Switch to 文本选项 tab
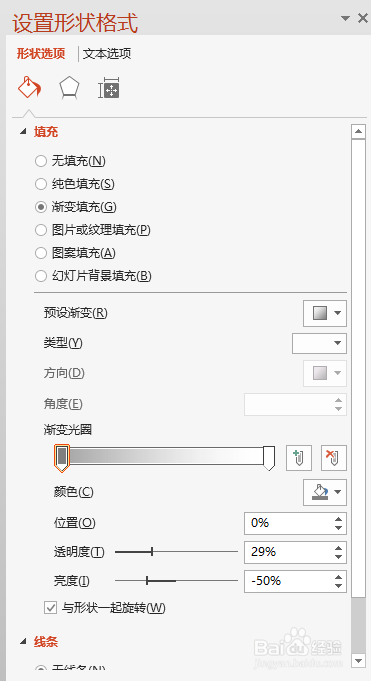 (107, 54)
